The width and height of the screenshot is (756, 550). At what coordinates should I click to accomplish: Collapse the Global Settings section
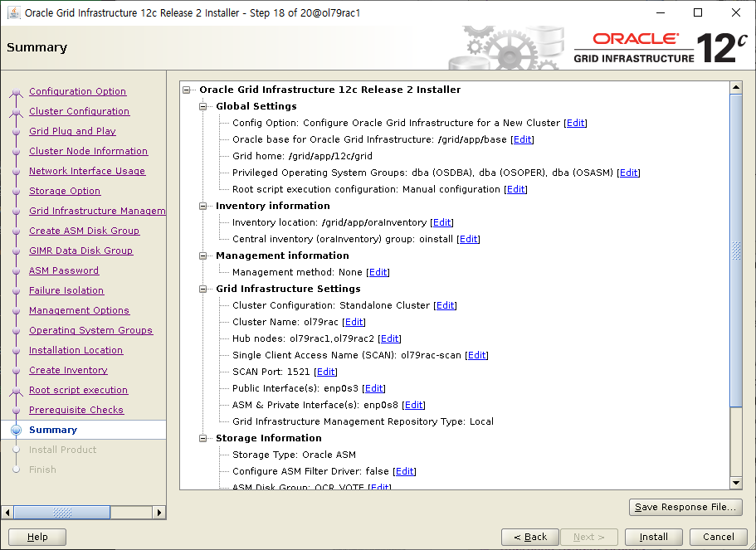point(203,106)
